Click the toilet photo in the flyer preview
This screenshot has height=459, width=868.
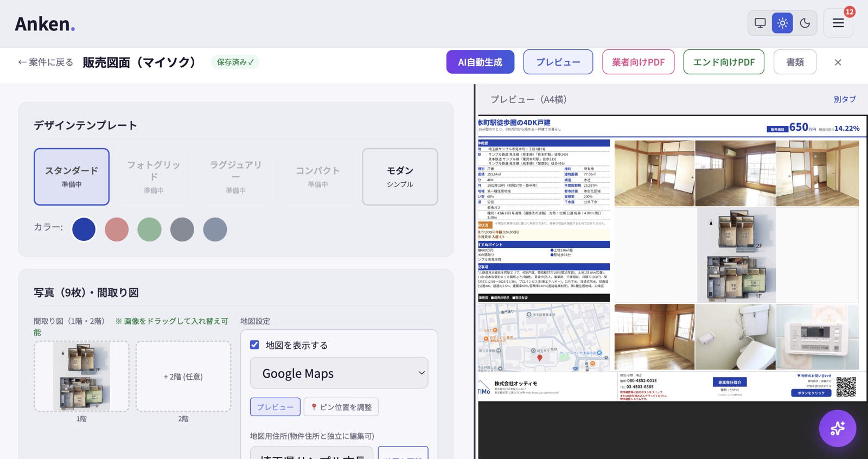click(735, 337)
